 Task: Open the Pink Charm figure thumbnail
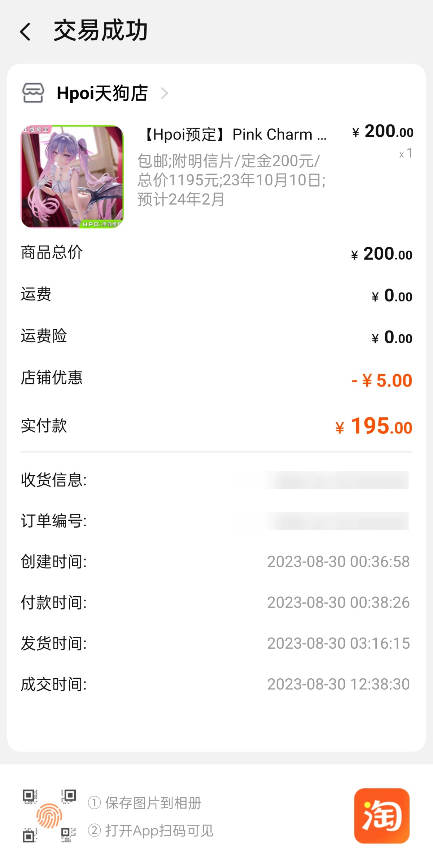72,177
